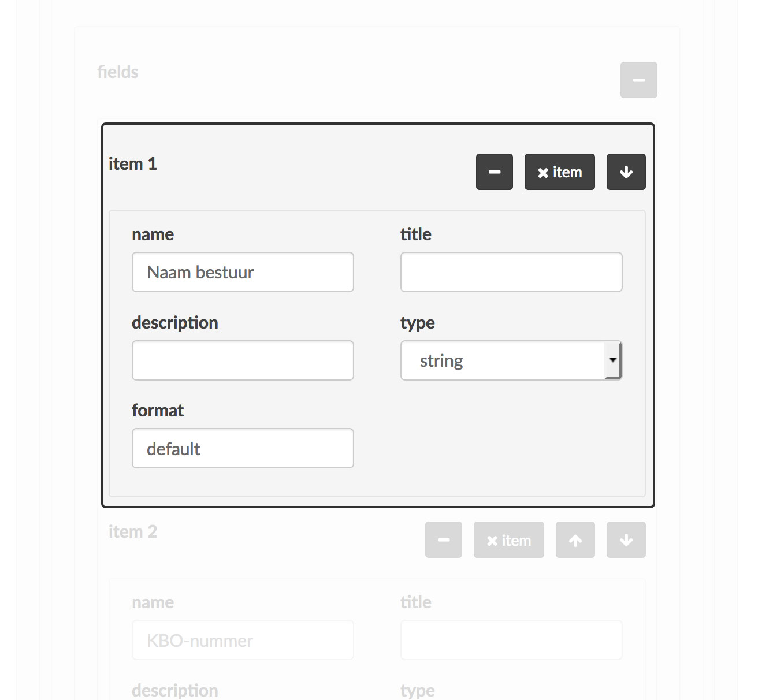This screenshot has width=758, height=700.
Task: Collapse item 1 using its minus icon
Action: coord(494,172)
